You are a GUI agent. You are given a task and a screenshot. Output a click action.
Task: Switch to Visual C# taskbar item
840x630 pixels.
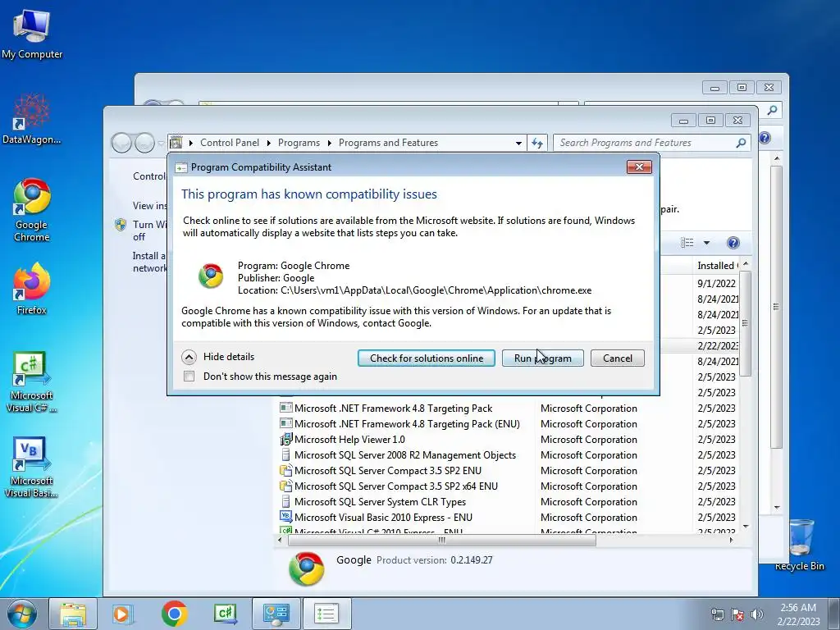pos(226,614)
